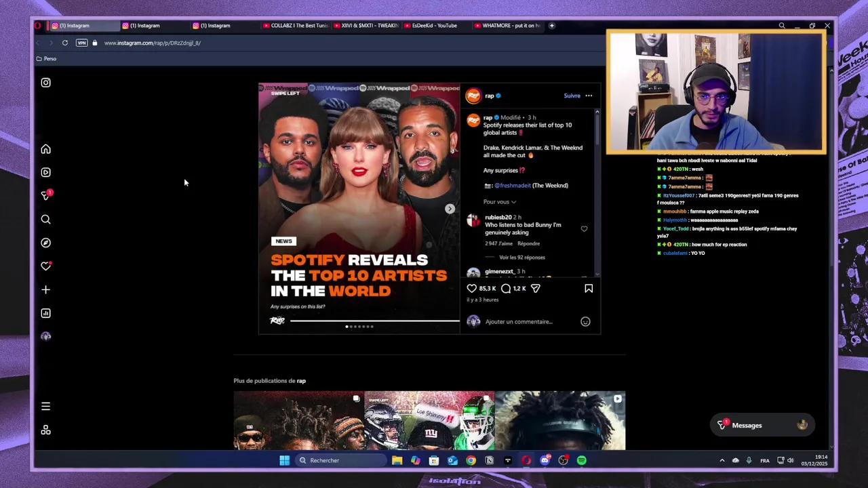Open the Instagram logo in sidebar
Viewport: 868px width, 488px height.
point(45,83)
